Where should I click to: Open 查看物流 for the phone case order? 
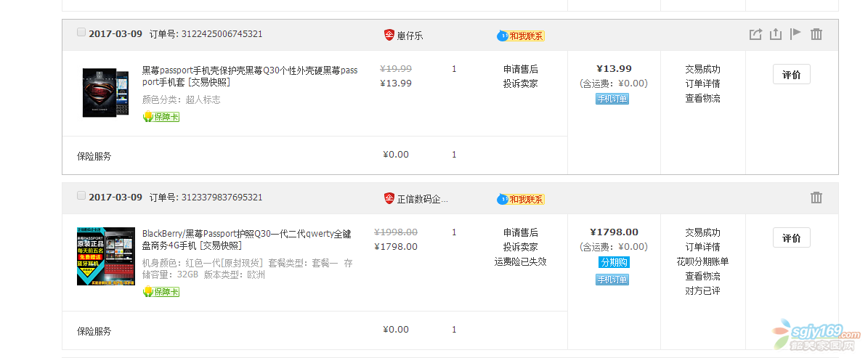coord(702,98)
